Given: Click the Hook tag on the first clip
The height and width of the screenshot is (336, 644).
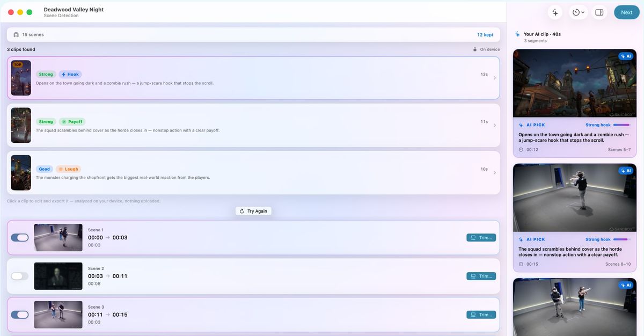Looking at the screenshot, I should (x=70, y=74).
